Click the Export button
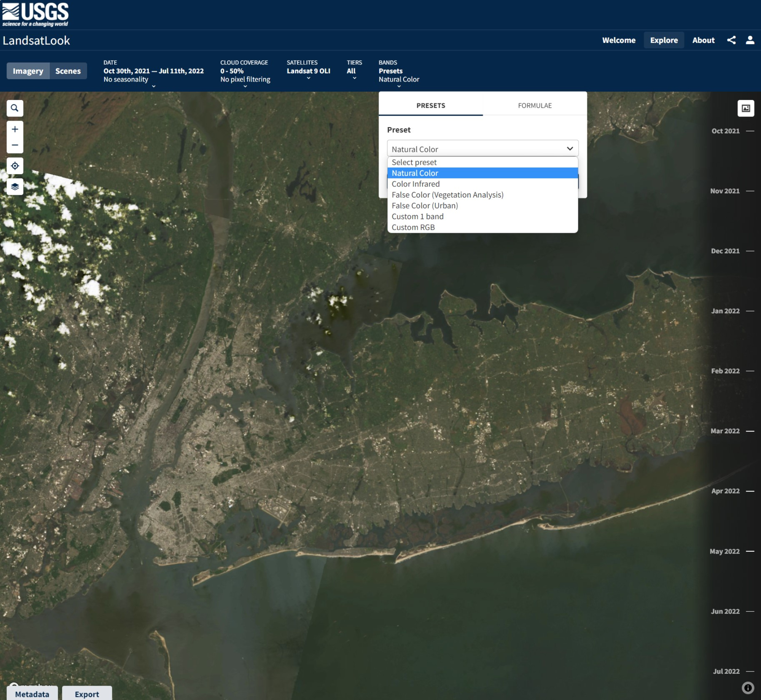Viewport: 761px width, 700px height. (87, 694)
